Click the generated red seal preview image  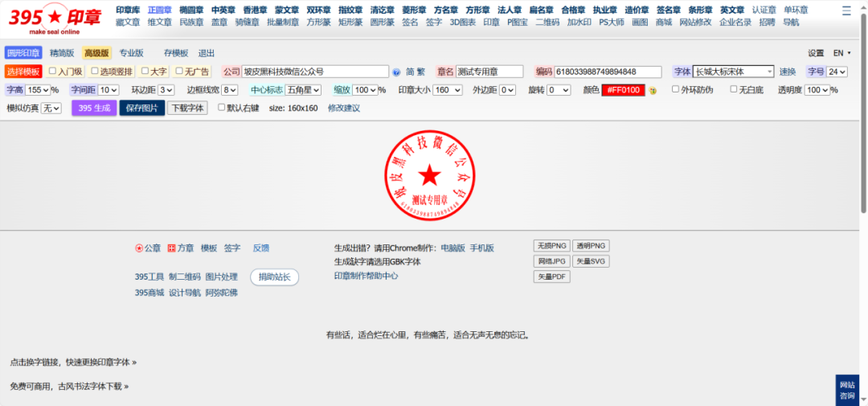coord(431,174)
